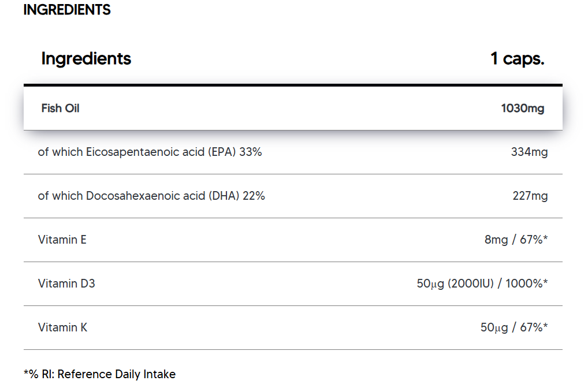Select the Vitamin D3 label
Viewport: 588px width, 388px height.
66,283
